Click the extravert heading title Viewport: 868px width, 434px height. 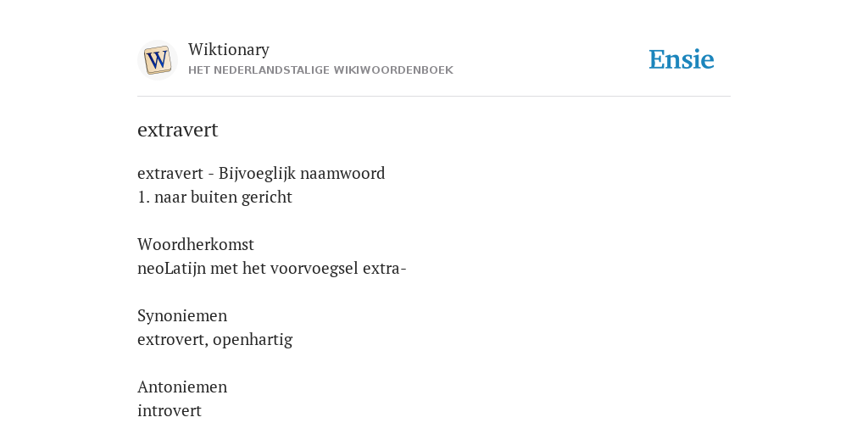click(x=178, y=130)
